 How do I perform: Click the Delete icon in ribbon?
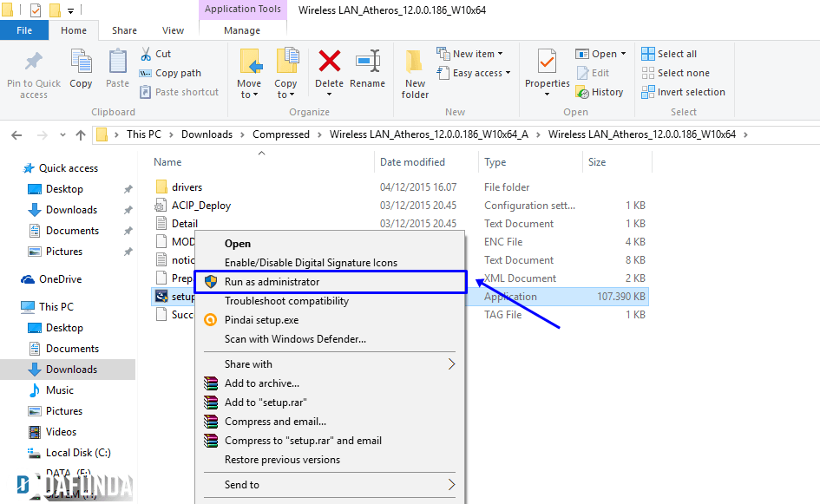[329, 69]
